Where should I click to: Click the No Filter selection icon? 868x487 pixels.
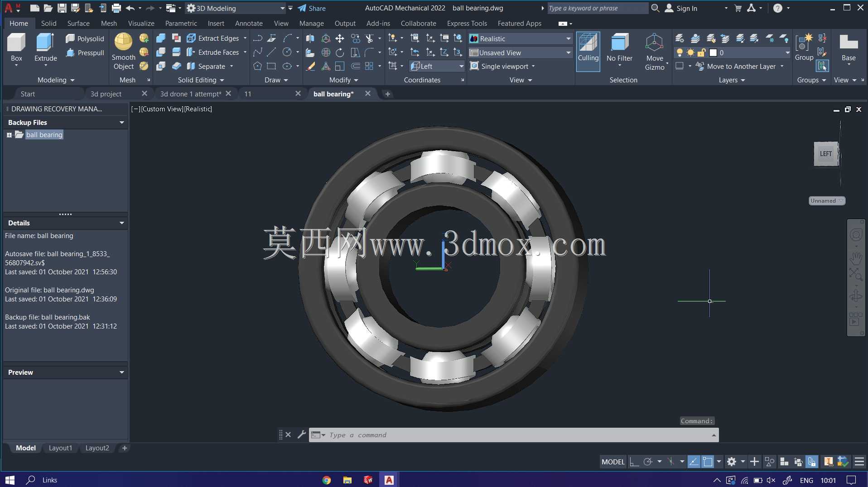[x=619, y=49]
